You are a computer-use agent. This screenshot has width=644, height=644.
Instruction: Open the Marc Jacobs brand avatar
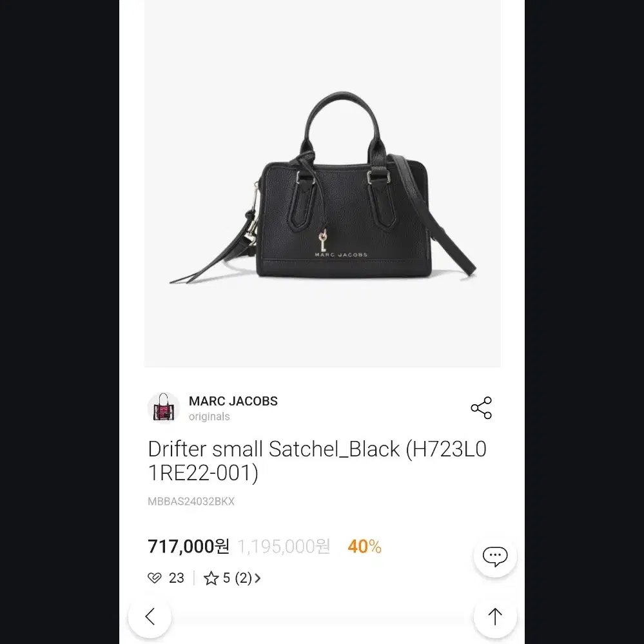pos(164,408)
